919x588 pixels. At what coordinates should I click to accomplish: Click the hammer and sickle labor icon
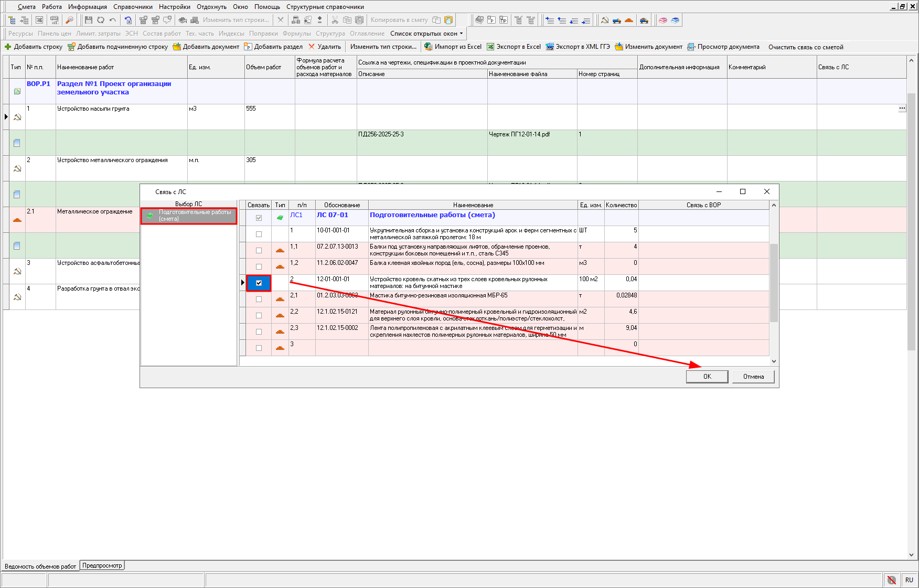[x=605, y=20]
